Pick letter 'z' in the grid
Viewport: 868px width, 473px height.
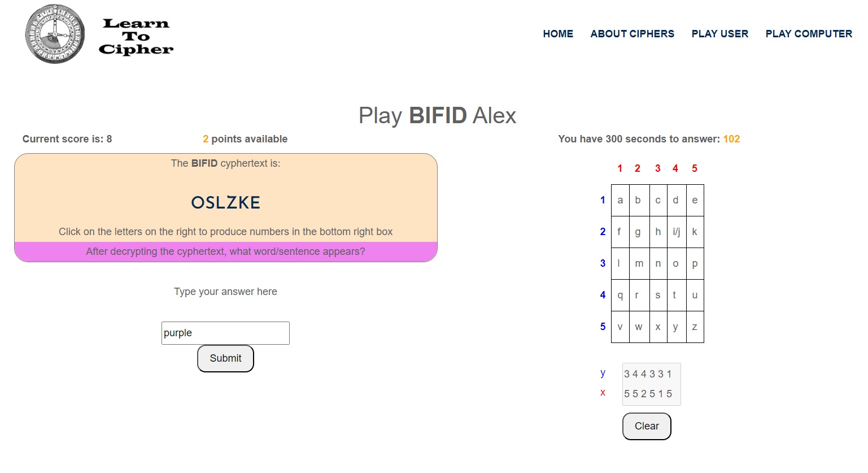695,327
